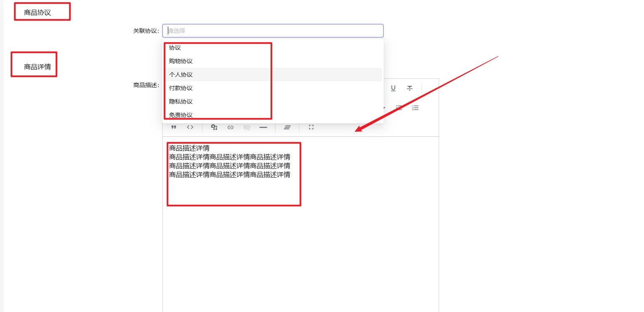The image size is (644, 312).
Task: Pick 付款协议 from the list
Action: (181, 88)
